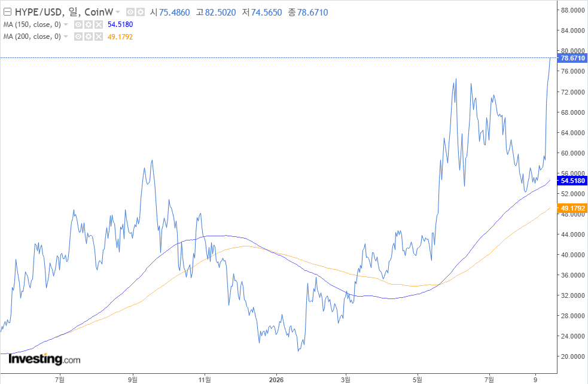This screenshot has width=588, height=384.
Task: Click the open price value 75.4860
Action: click(x=175, y=13)
